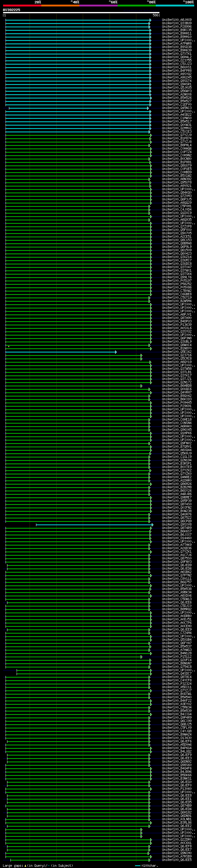Select hit label UniRef100_B3RSP1
197x868 pixels.
(177, 463)
